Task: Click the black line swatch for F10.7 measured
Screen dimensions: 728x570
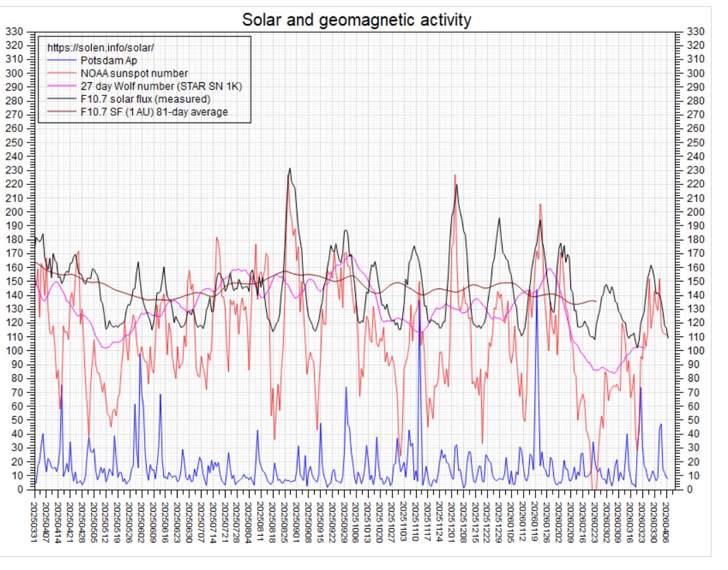Action: (x=61, y=99)
